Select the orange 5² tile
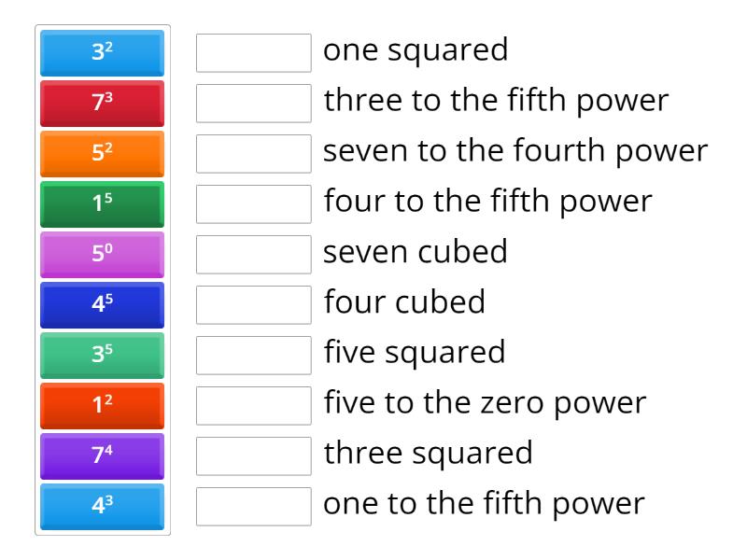 pyautogui.click(x=102, y=154)
